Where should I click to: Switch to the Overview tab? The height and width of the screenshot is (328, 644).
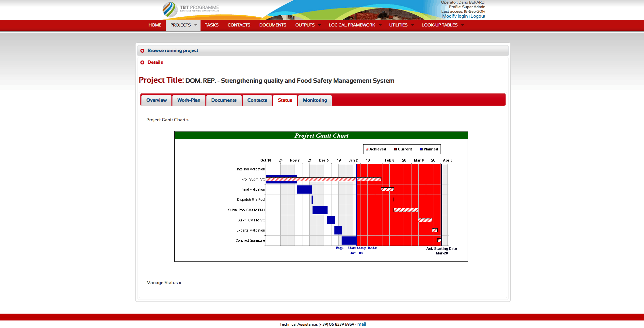pos(156,100)
